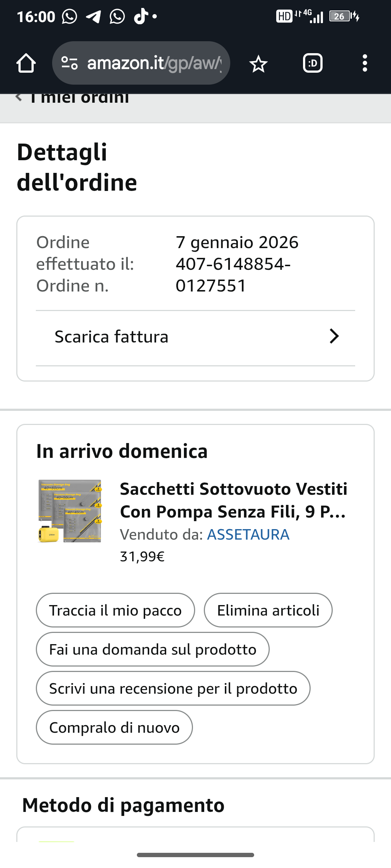
Task: Tap the Telegram notification icon
Action: [93, 17]
